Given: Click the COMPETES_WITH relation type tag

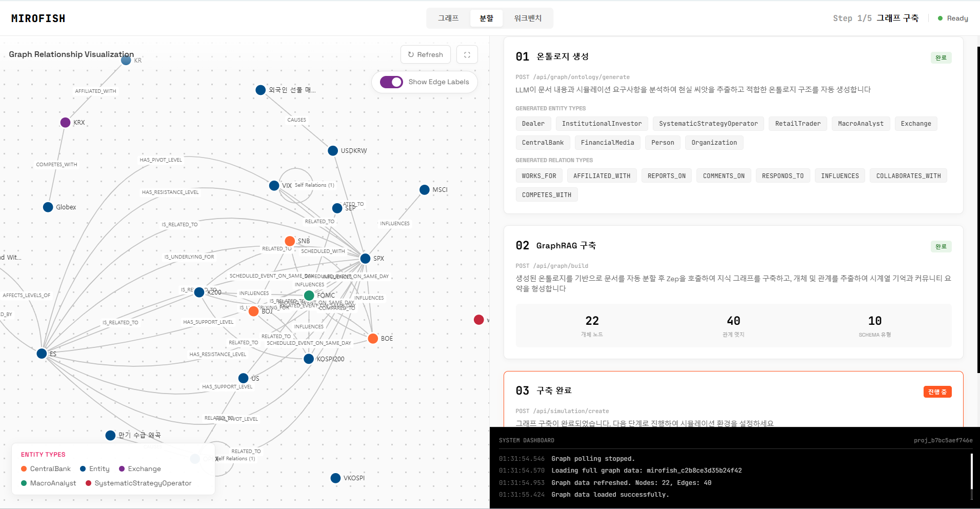Looking at the screenshot, I should 547,195.
